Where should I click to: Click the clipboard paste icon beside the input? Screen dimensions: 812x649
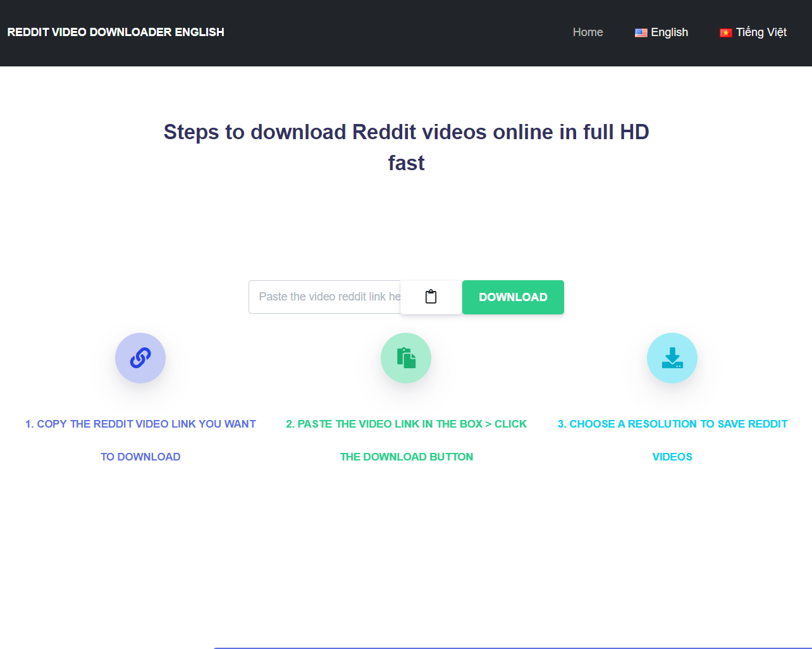point(431,297)
